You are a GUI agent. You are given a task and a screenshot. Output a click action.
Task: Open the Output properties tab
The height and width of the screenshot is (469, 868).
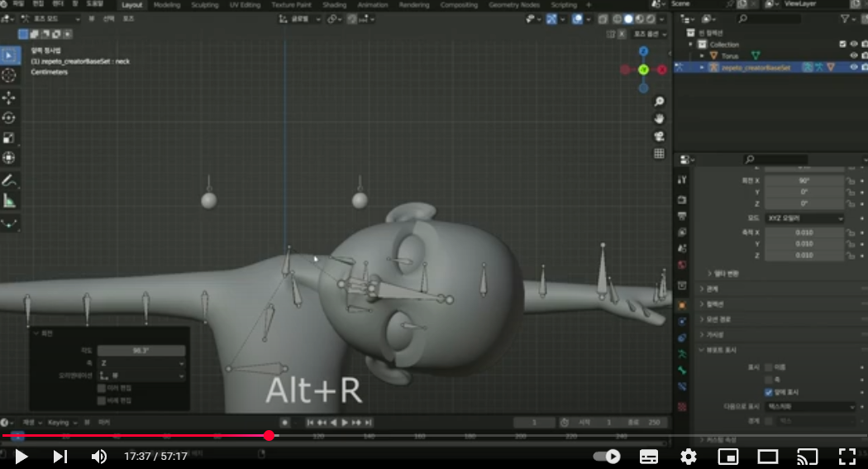[682, 216]
